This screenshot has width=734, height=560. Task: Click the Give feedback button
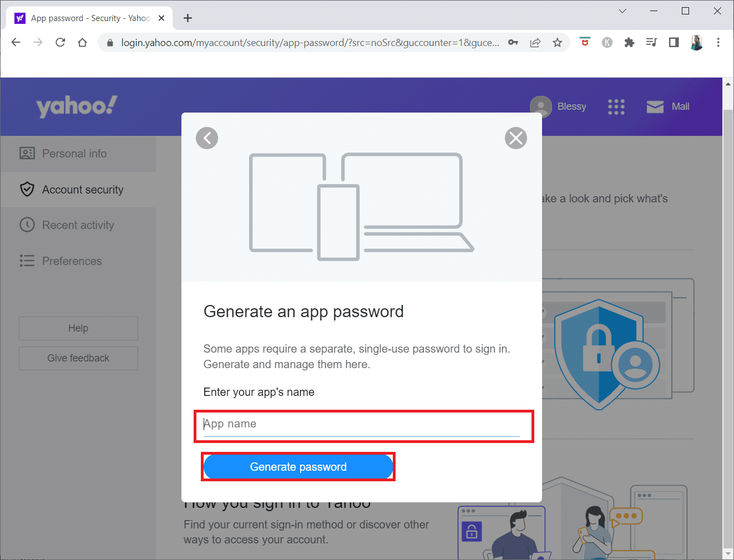click(78, 358)
